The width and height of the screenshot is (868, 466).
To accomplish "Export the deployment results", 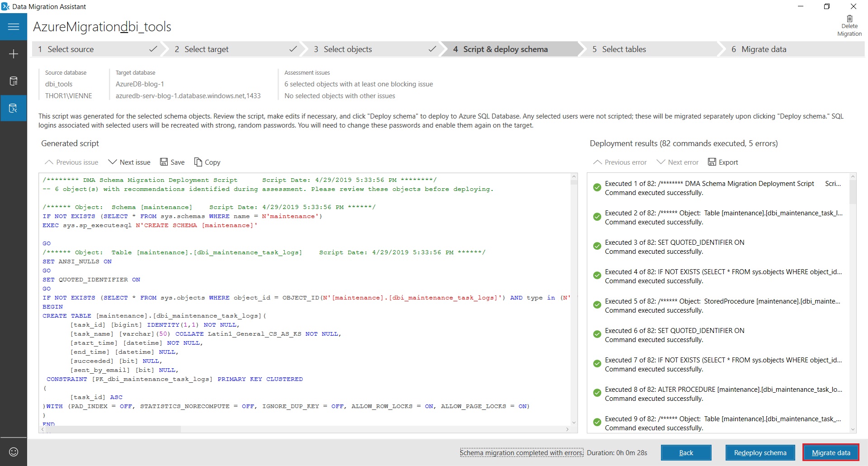I will pos(723,162).
